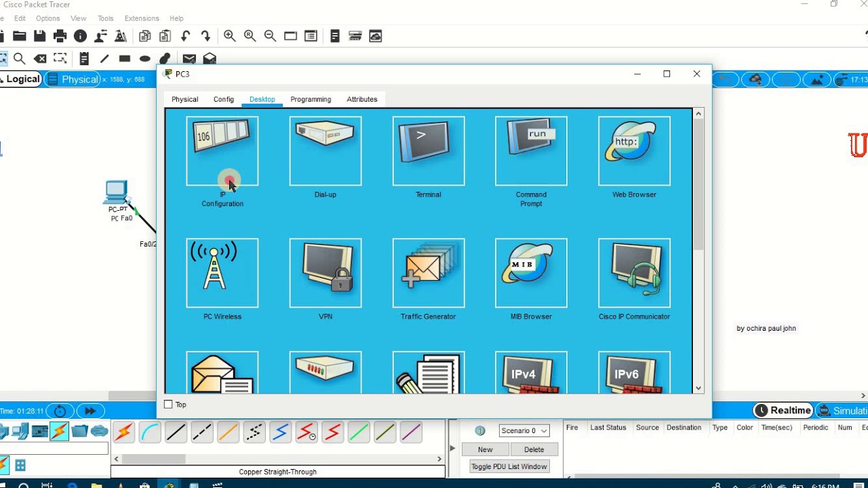
Task: Open the IPv4 Firewall app
Action: (531, 372)
